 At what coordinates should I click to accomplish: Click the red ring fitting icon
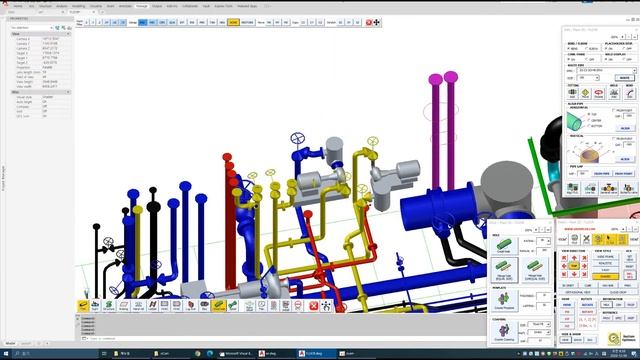point(598,93)
